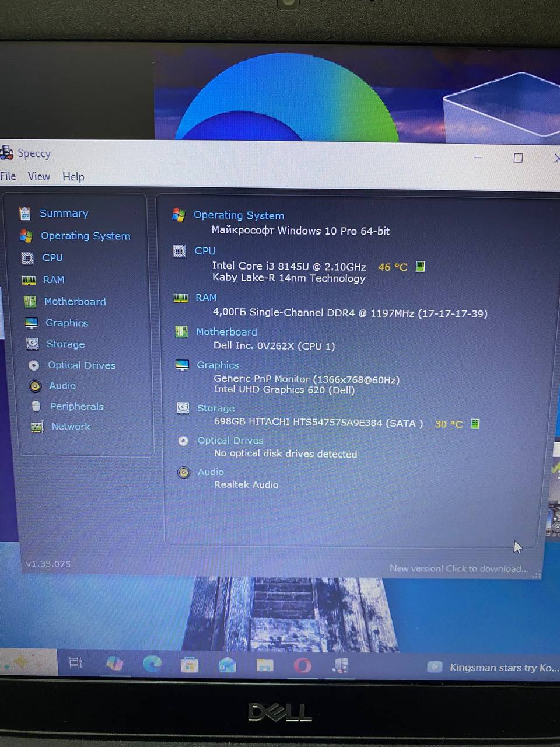
Task: Click Operating System Windows flag sidebar icon
Action: tap(26, 236)
